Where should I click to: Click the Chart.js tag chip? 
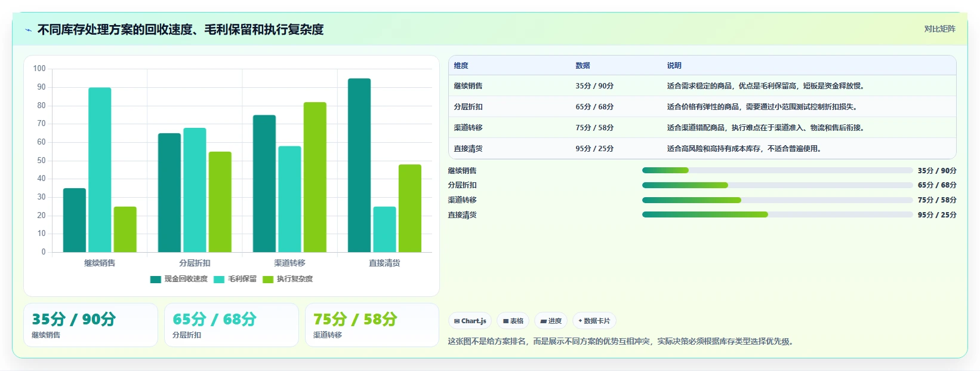click(470, 321)
